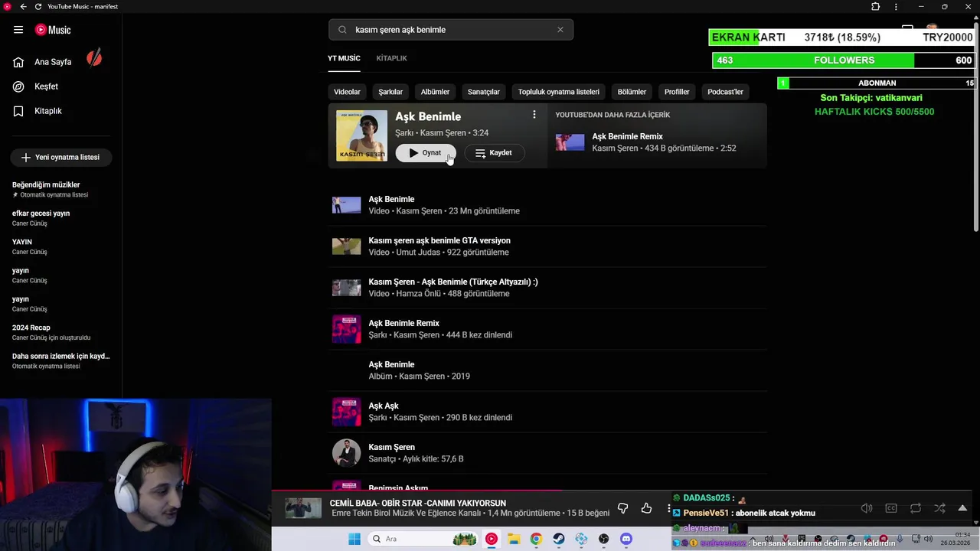Image resolution: width=980 pixels, height=551 pixels.
Task: Open File Explorer from taskbar
Action: point(514,539)
